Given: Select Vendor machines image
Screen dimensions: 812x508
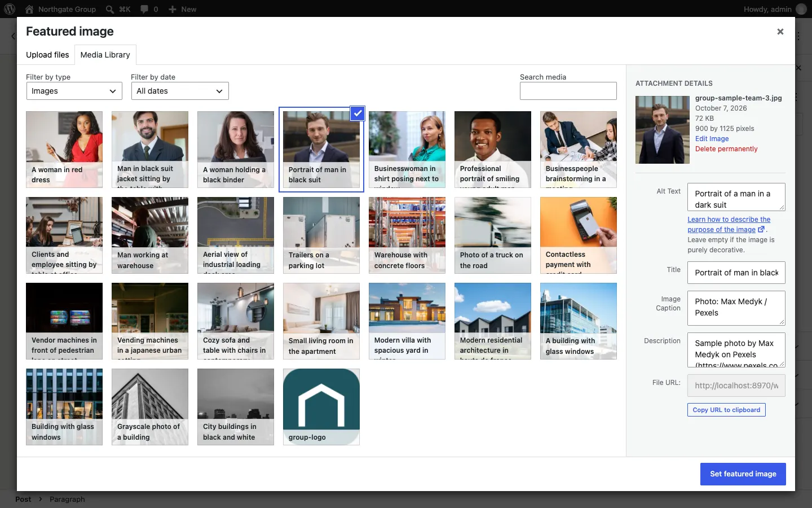Looking at the screenshot, I should (64, 321).
